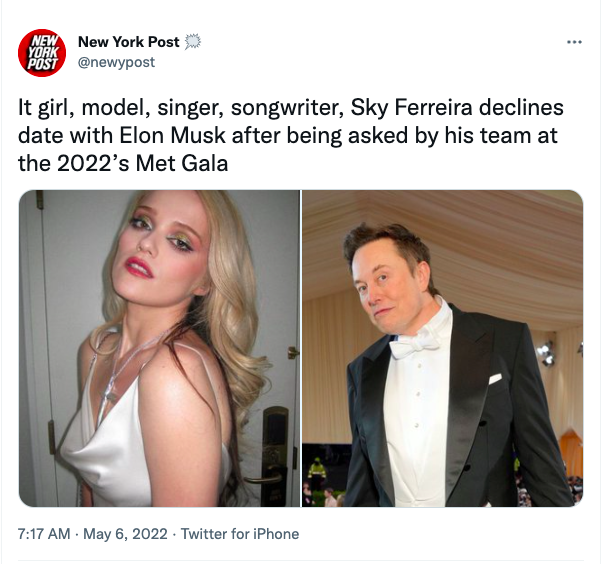This screenshot has height=564, width=602.
Task: Click the 7:17 AM timestamp
Action: click(44, 534)
